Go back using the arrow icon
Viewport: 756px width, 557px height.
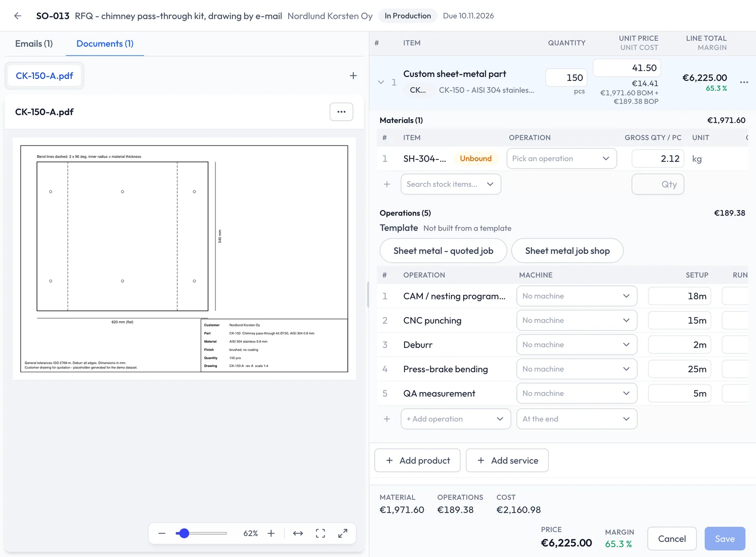18,16
